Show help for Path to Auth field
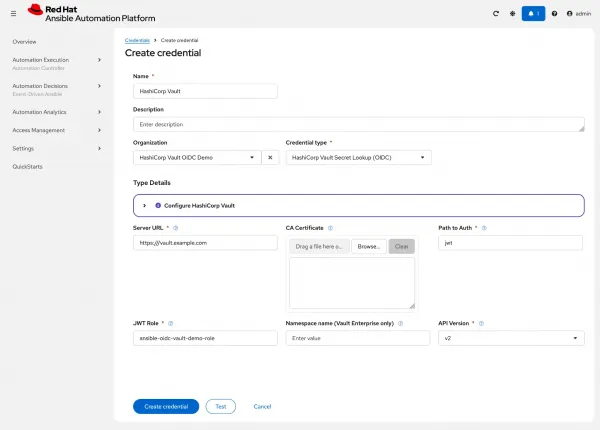 (x=484, y=228)
